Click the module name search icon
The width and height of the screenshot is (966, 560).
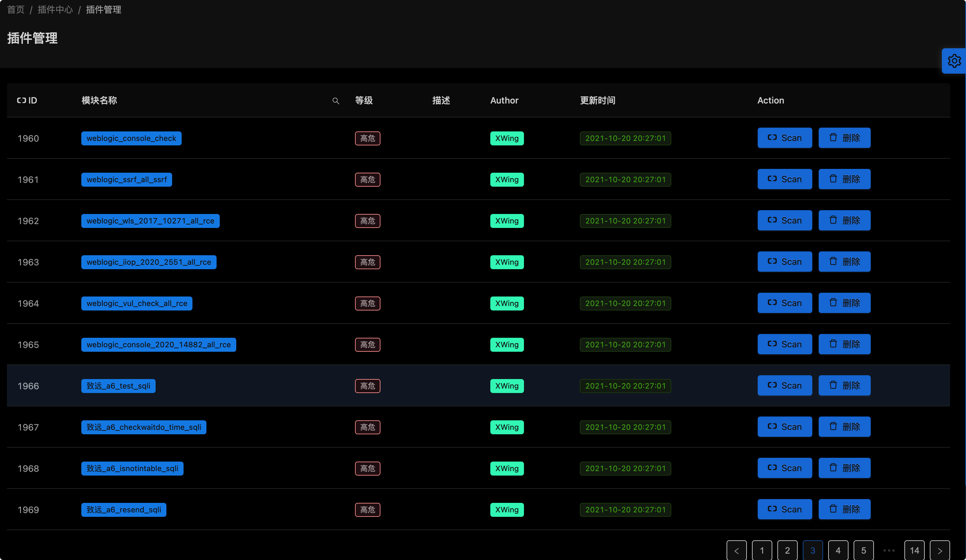[336, 101]
